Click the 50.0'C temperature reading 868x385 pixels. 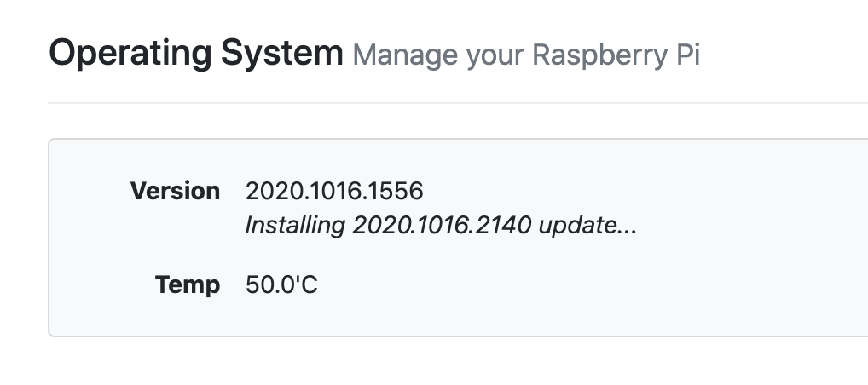281,284
